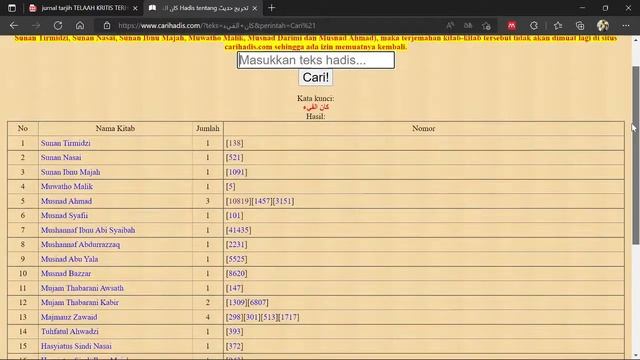Open the Sunan Tirmidzi link
The width and height of the screenshot is (640, 360).
(65, 143)
